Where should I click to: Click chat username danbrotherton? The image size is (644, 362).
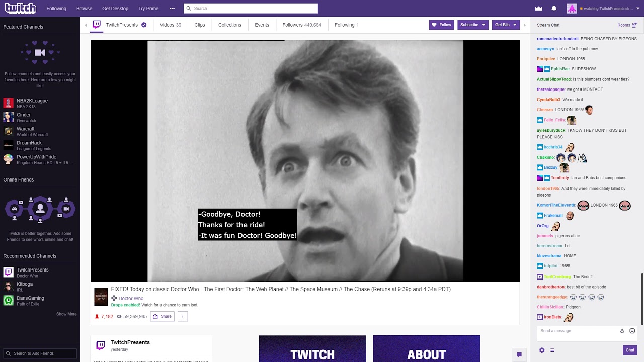pyautogui.click(x=550, y=287)
